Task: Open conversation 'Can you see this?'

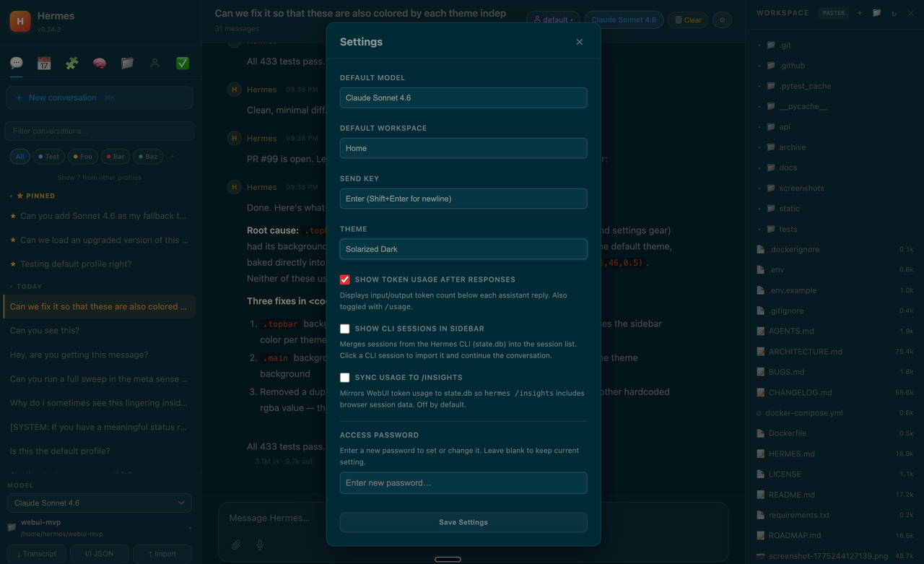Action: 100,331
